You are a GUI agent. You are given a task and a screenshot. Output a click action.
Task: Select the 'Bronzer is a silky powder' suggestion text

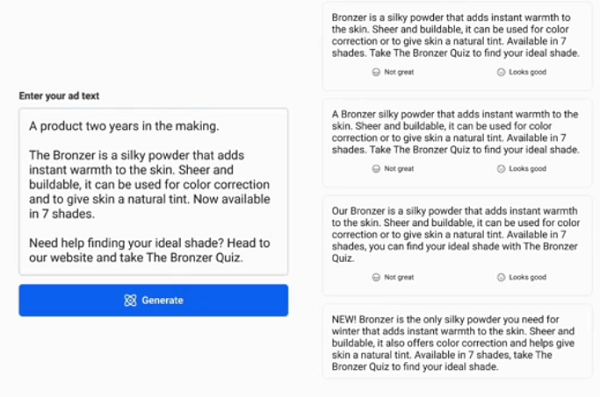click(455, 35)
